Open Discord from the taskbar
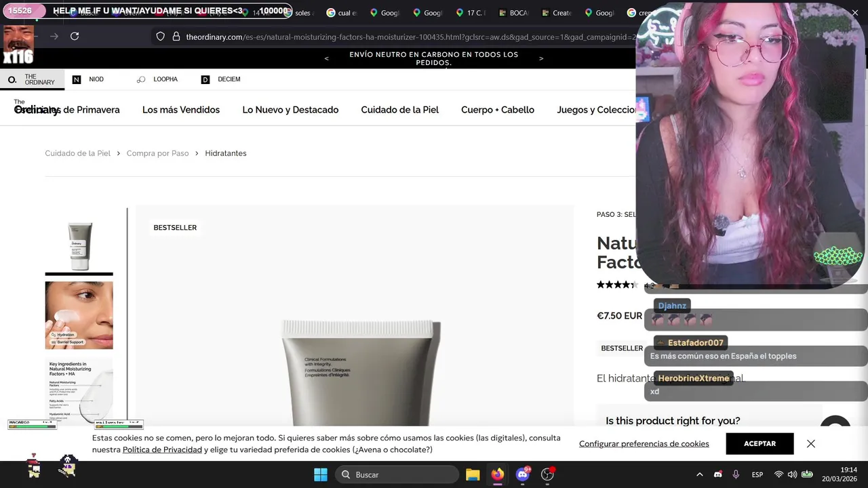 (x=523, y=474)
